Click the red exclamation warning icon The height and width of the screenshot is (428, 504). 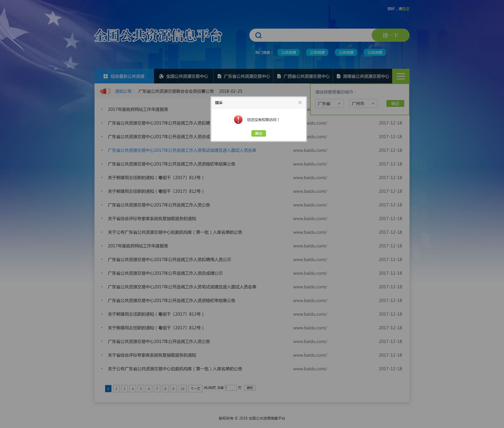(x=238, y=120)
